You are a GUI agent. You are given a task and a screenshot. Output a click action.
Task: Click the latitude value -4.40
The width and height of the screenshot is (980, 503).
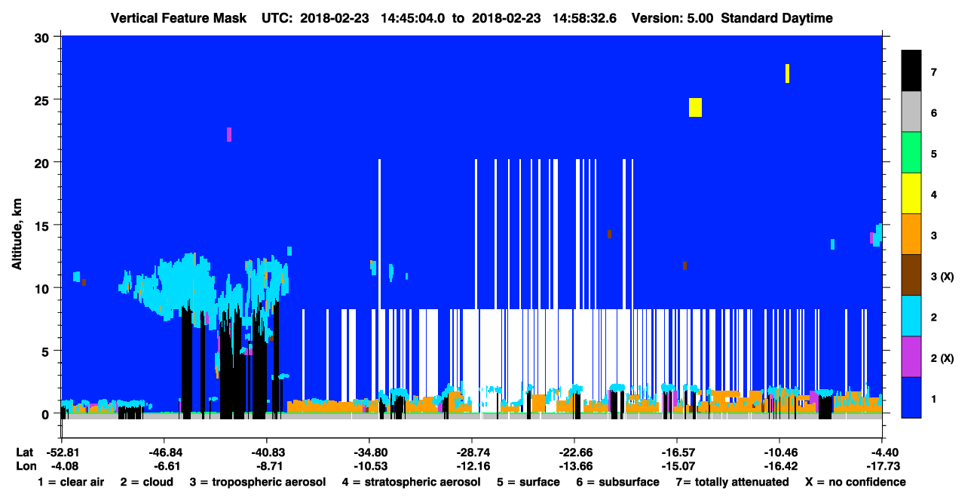[882, 452]
